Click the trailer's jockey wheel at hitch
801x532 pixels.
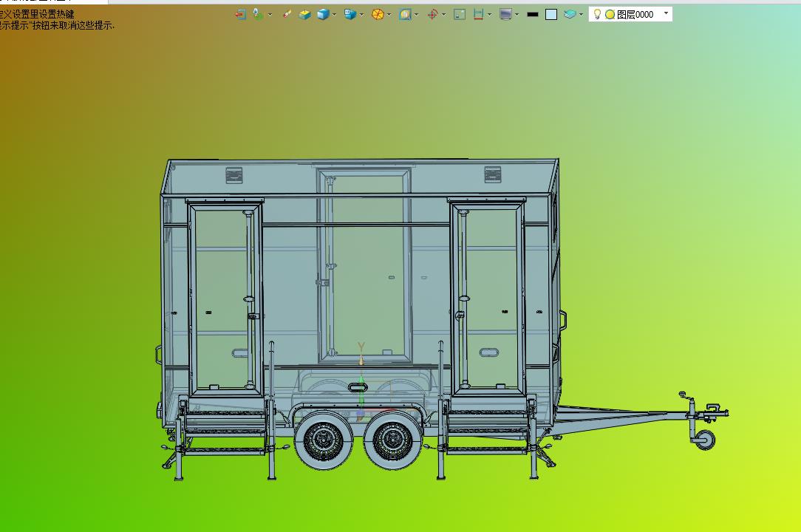click(x=706, y=440)
